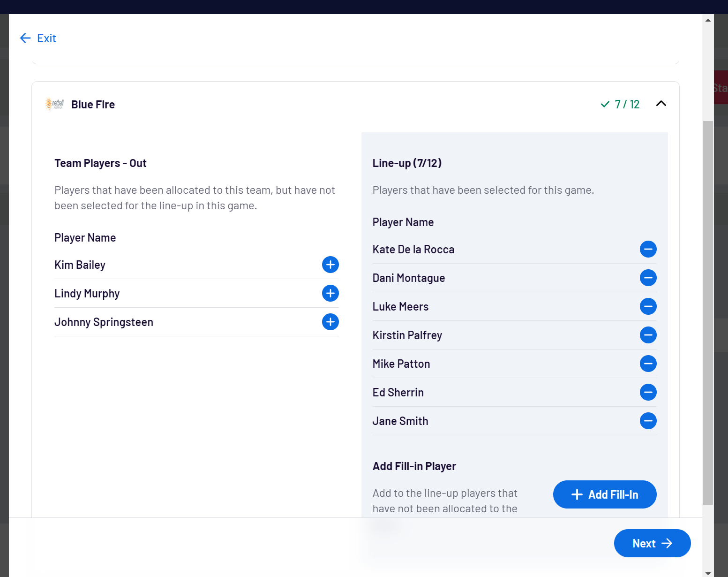This screenshot has height=577, width=728.
Task: Click the back arrow beside Exit
Action: tap(25, 38)
